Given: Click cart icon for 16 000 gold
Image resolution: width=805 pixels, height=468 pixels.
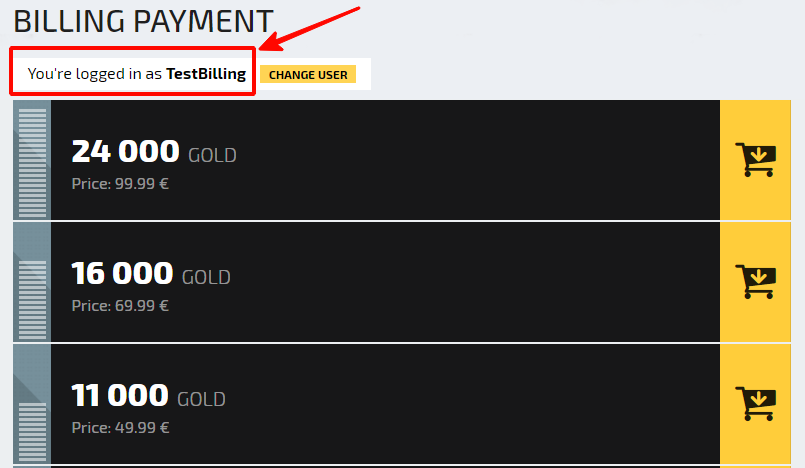Looking at the screenshot, I should click(x=755, y=282).
